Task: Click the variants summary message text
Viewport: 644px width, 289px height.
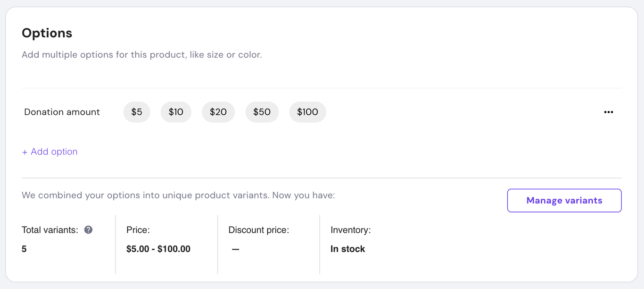Action: pyautogui.click(x=178, y=195)
